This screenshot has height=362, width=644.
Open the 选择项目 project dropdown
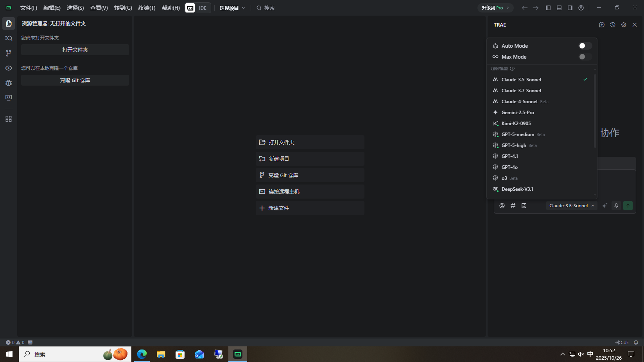point(232,8)
